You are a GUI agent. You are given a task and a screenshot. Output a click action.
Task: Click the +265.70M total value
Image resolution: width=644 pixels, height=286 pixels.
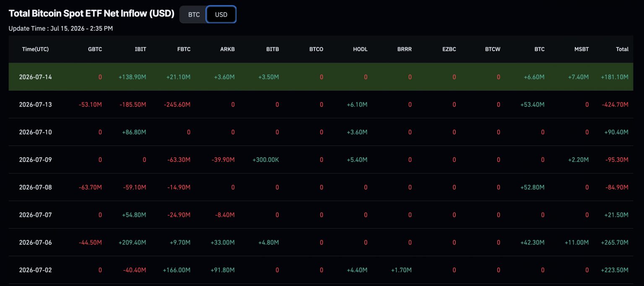tap(615, 242)
